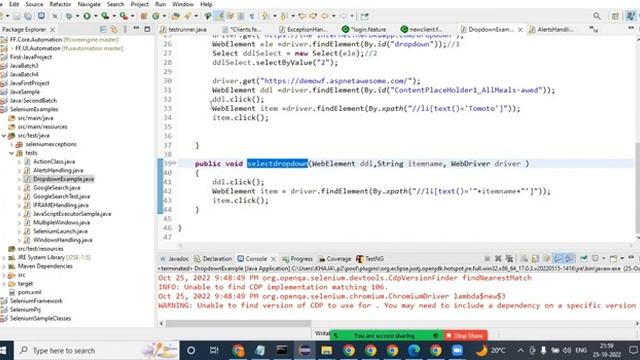Click the Debug bug icon in the toolbar
The height and width of the screenshot is (360, 640).
[x=69, y=16]
